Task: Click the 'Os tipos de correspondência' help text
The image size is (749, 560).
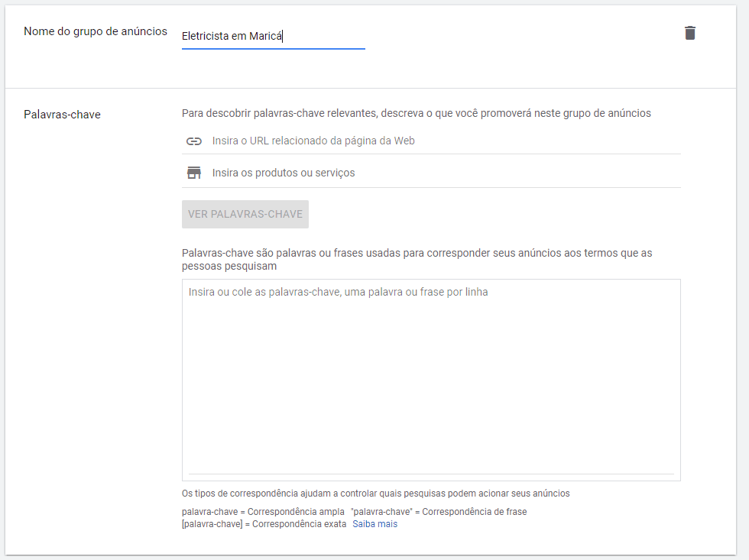Action: tap(375, 494)
